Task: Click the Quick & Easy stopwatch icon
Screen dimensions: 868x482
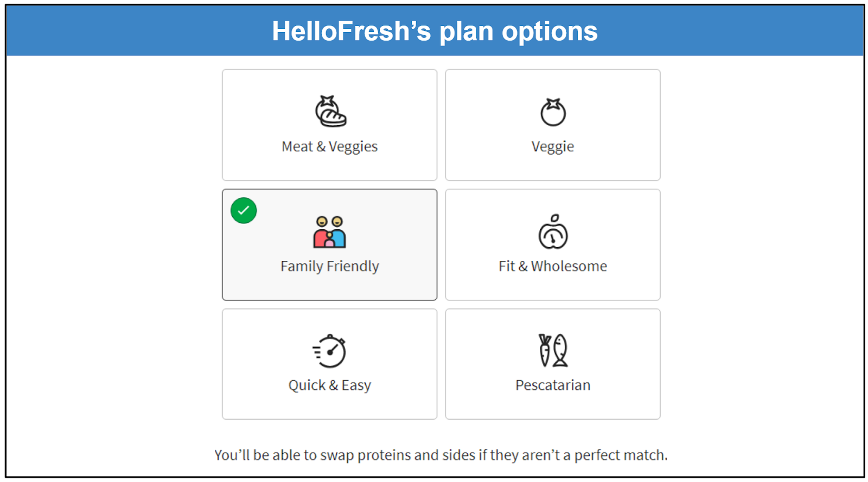Action: pyautogui.click(x=329, y=351)
